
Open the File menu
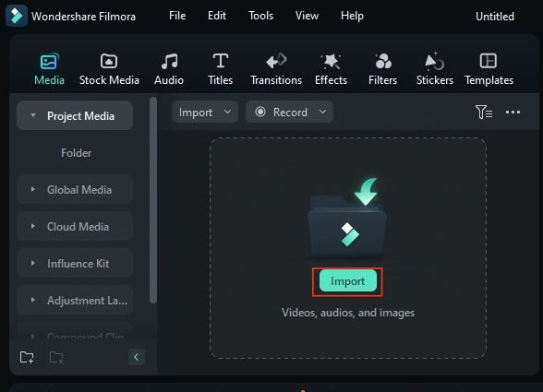click(x=177, y=16)
